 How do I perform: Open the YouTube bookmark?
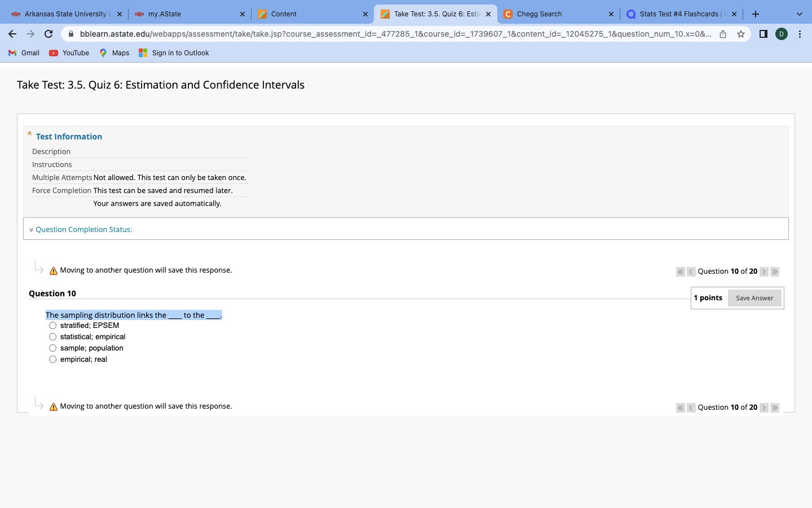click(x=69, y=53)
